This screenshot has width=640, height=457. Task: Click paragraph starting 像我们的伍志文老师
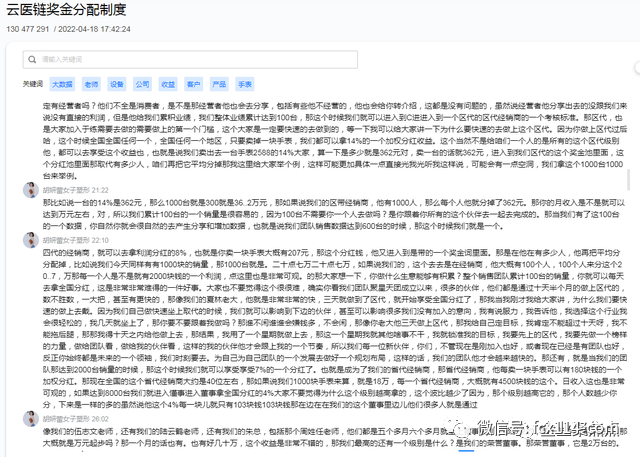(335, 437)
